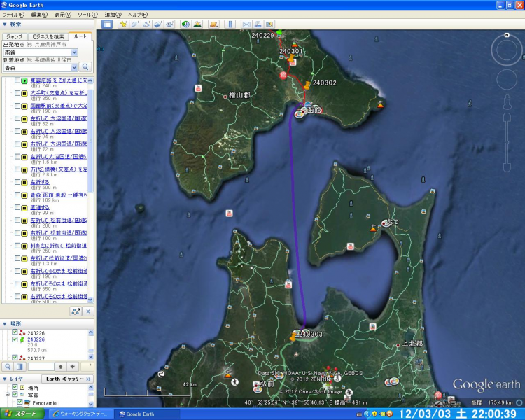Click the Places panel opacity/gradient icon

[20, 367]
